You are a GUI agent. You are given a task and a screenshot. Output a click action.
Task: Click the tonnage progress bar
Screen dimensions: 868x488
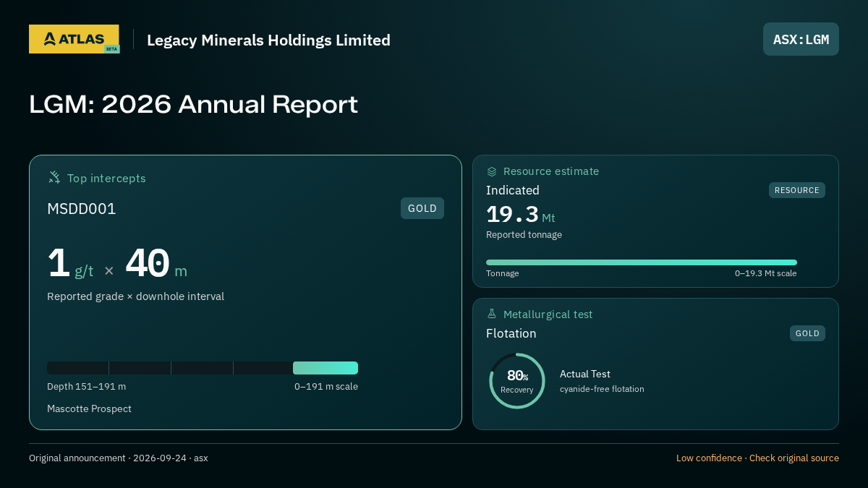click(642, 262)
